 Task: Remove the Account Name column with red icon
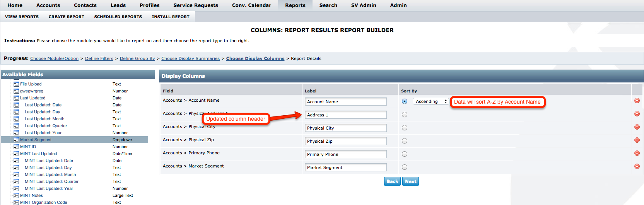tap(637, 101)
